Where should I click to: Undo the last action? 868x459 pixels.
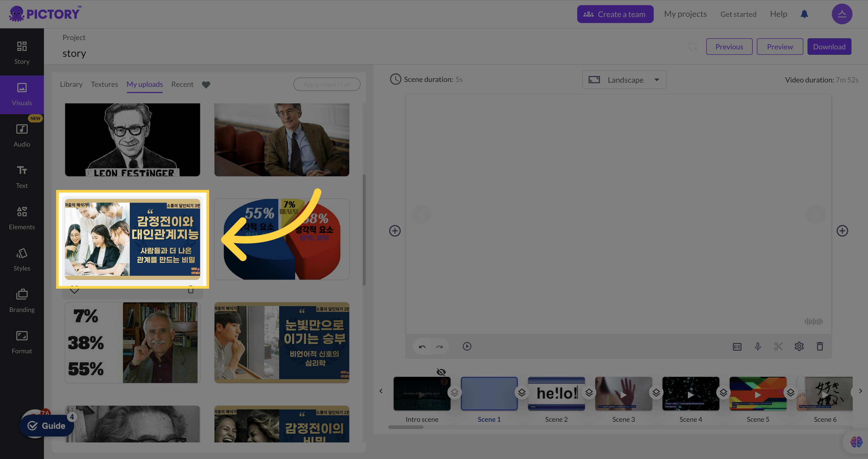[422, 346]
